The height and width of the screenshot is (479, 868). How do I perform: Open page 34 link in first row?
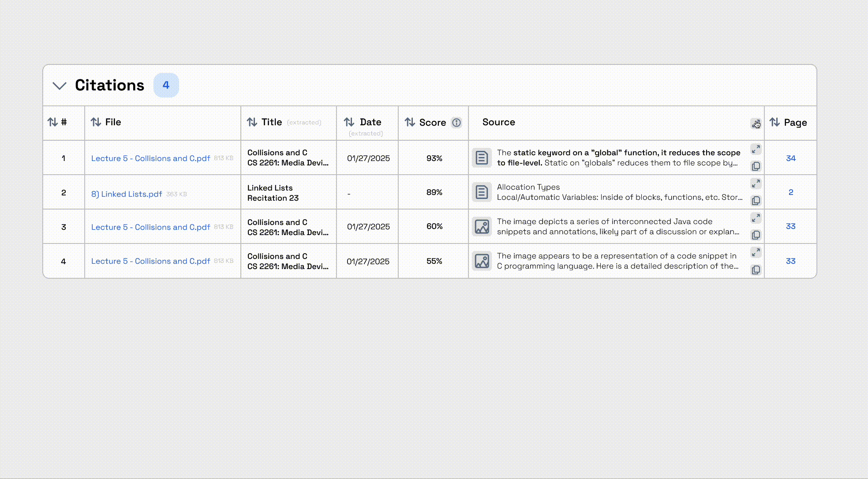tap(790, 158)
